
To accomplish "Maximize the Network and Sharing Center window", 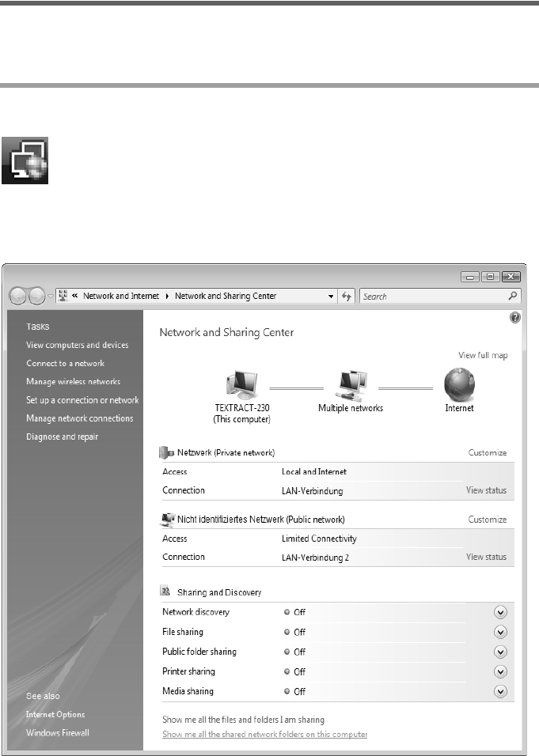I will point(490,277).
